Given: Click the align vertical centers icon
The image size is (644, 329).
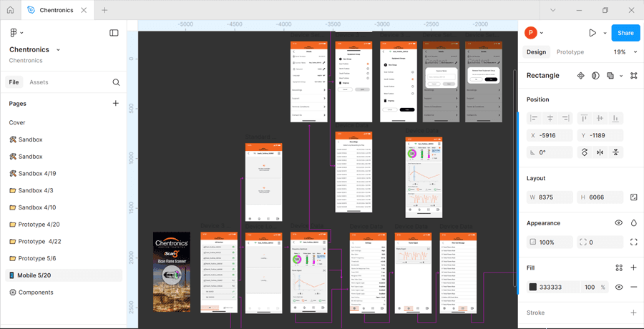Looking at the screenshot, I should (600, 118).
